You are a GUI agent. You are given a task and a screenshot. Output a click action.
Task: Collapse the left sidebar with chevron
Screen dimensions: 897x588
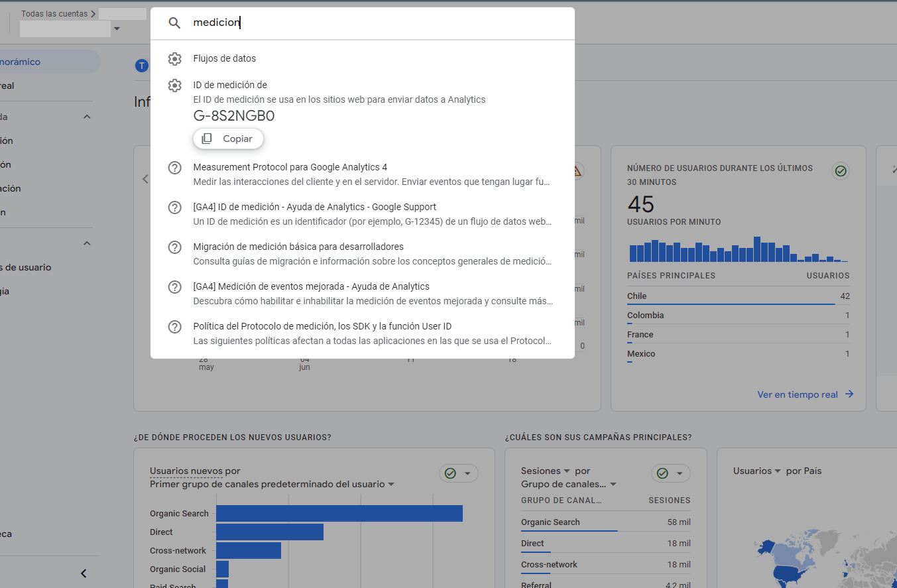pyautogui.click(x=84, y=573)
